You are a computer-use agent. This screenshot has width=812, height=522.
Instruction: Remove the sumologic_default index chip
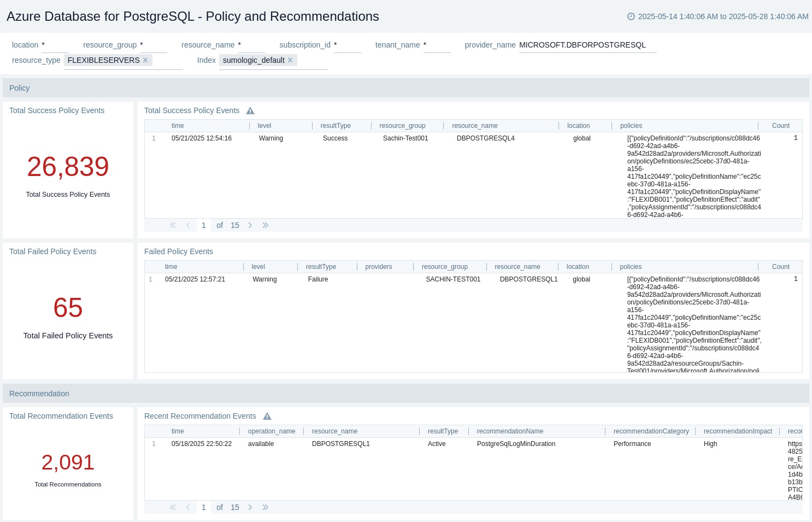coord(290,60)
